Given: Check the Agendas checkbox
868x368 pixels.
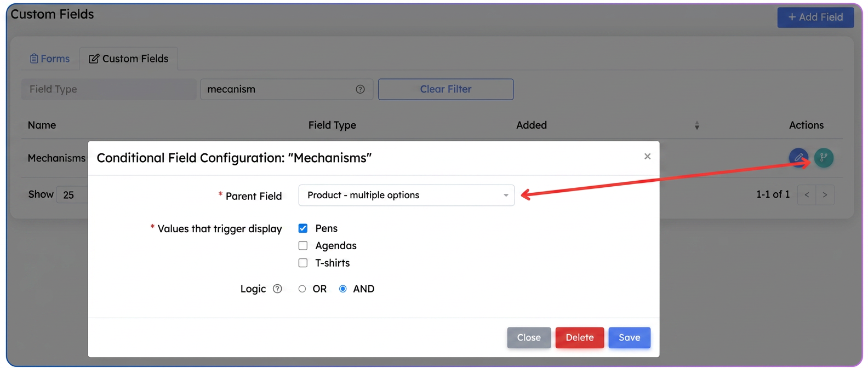Looking at the screenshot, I should (x=303, y=245).
